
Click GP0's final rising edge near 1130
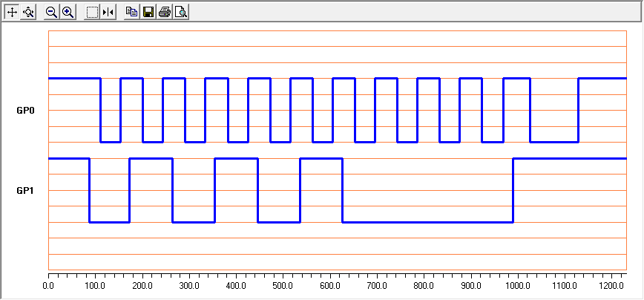[578, 110]
